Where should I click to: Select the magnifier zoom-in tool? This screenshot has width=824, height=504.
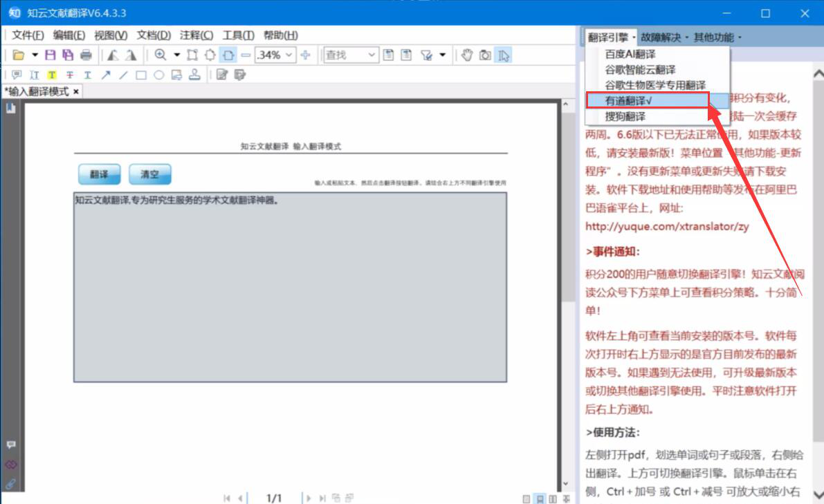(x=161, y=55)
